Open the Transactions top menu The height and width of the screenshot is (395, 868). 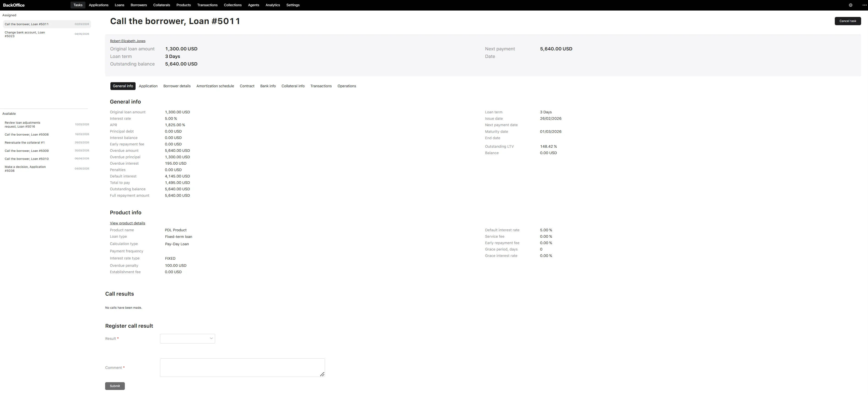(x=207, y=5)
